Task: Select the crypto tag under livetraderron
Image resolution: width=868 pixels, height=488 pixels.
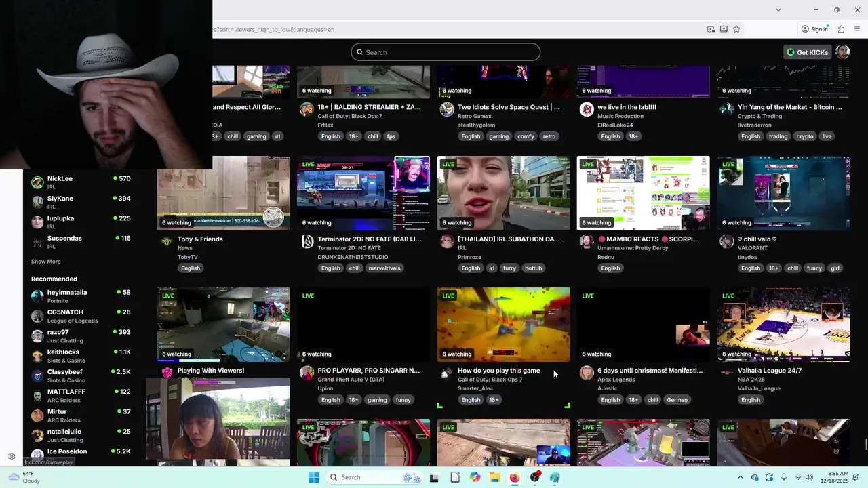Action: [805, 136]
